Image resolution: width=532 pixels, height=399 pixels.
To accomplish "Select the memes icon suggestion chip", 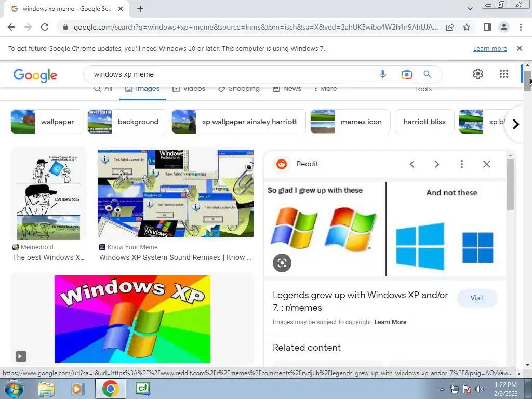I will point(351,122).
